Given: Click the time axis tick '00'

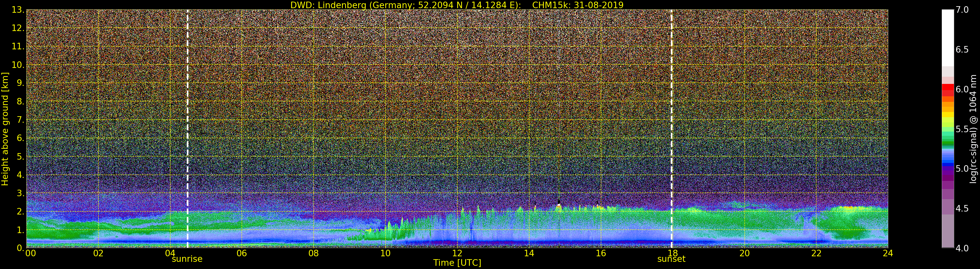Looking at the screenshot, I should click(30, 253).
